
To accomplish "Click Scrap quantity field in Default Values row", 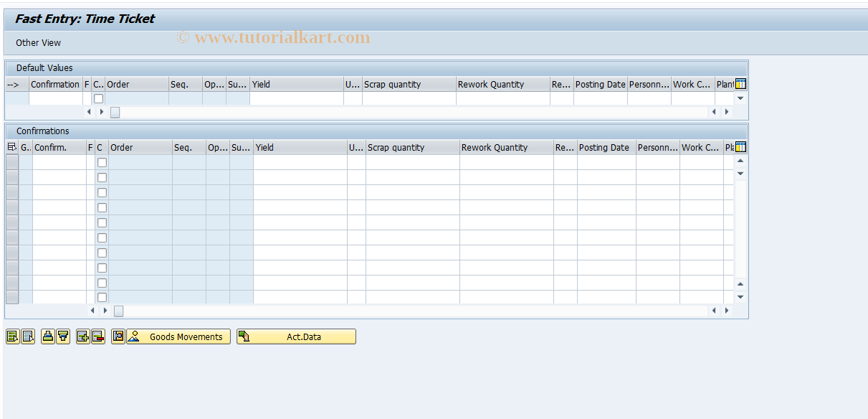I will pos(409,98).
